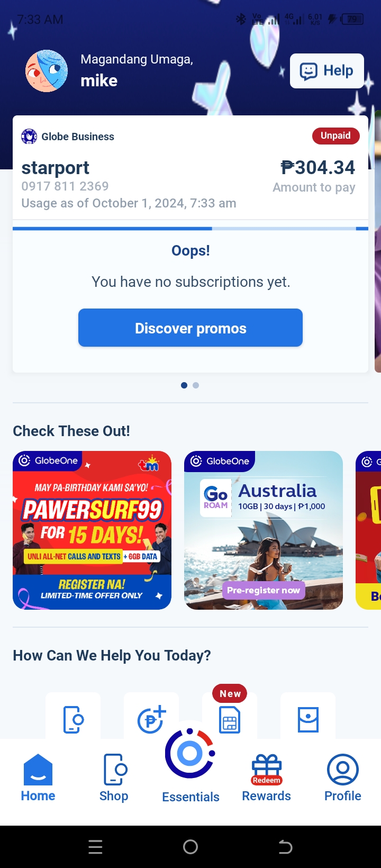
Task: Open the Go Roam Australia banner
Action: [x=264, y=530]
